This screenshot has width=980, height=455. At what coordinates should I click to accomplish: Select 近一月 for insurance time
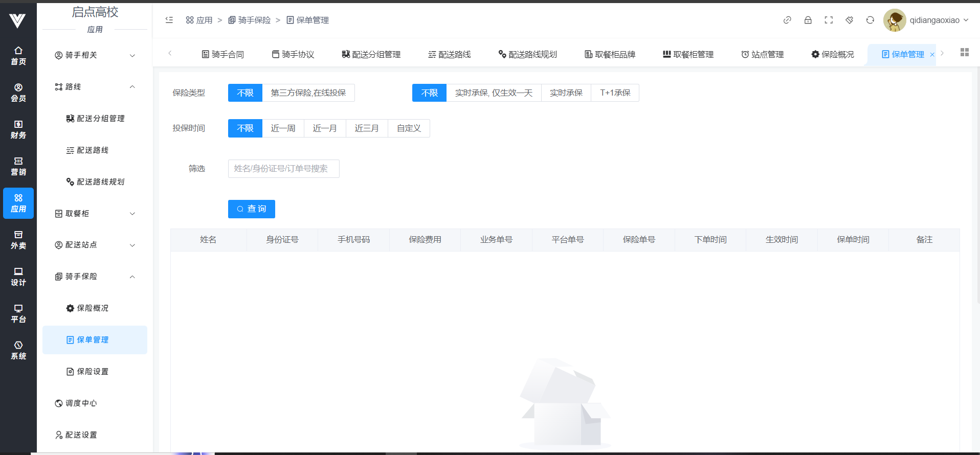point(325,128)
